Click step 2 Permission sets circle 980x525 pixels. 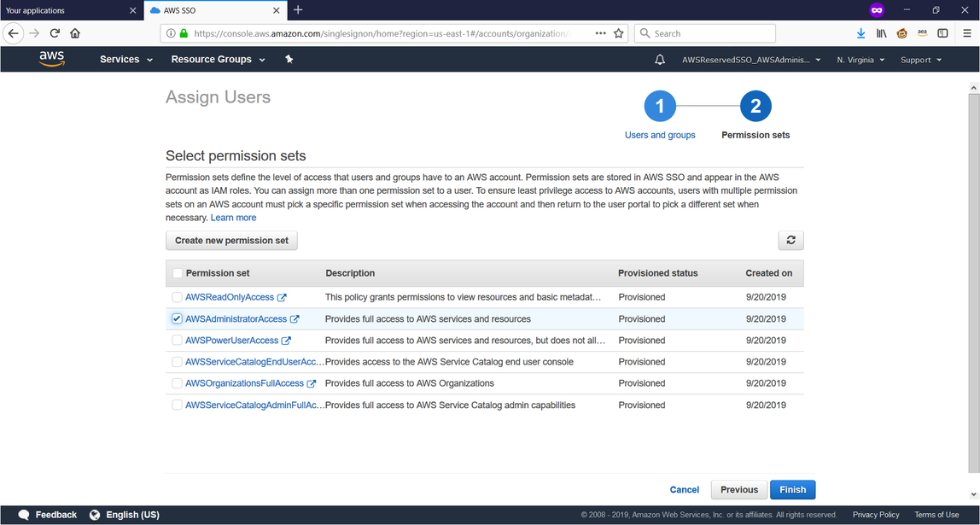755,108
